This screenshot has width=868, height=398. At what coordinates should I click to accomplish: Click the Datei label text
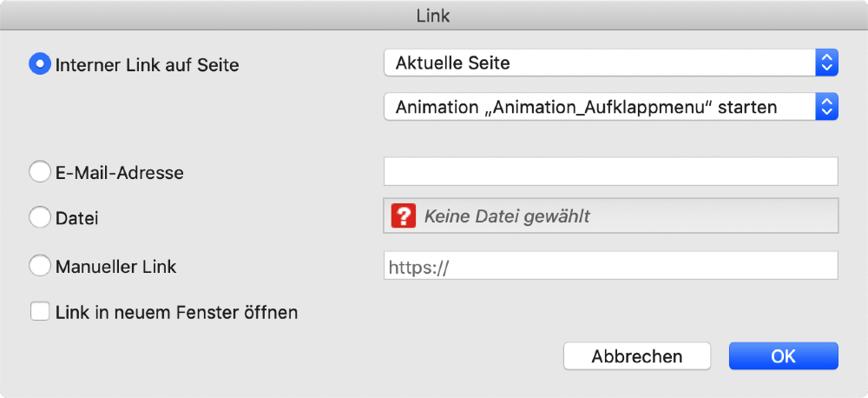tap(76, 218)
